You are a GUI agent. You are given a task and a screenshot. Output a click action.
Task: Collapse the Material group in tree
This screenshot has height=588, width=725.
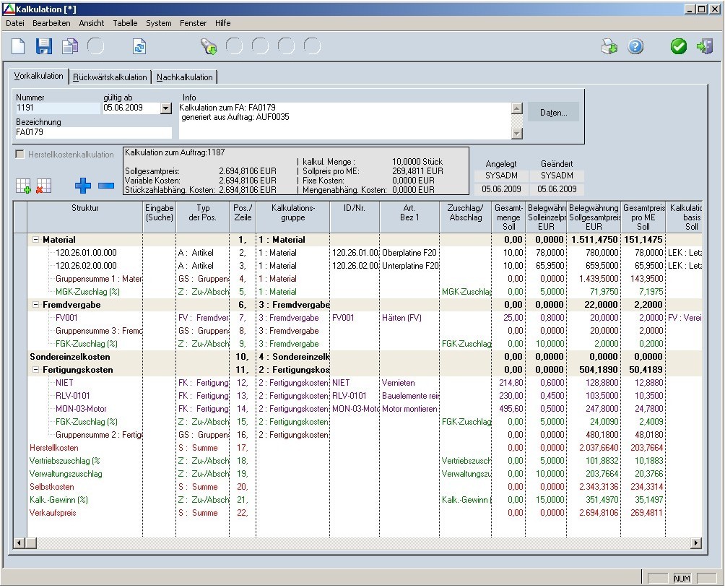click(35, 240)
